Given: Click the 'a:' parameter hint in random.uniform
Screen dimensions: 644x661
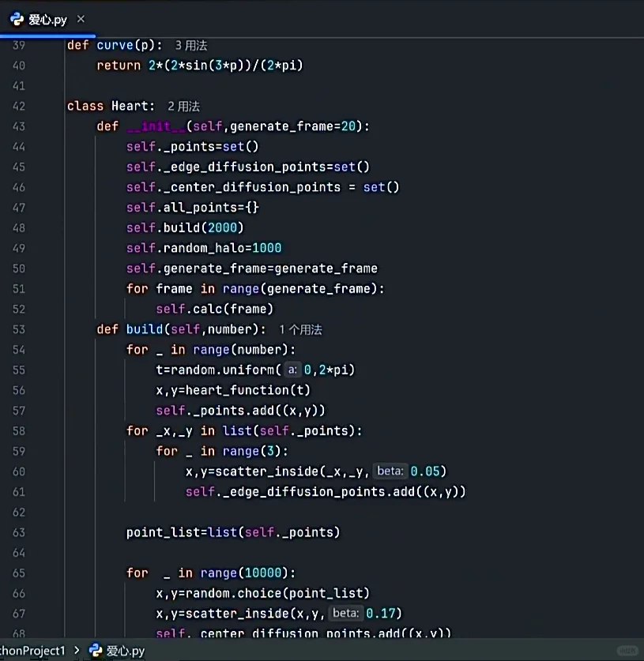Looking at the screenshot, I should point(292,370).
